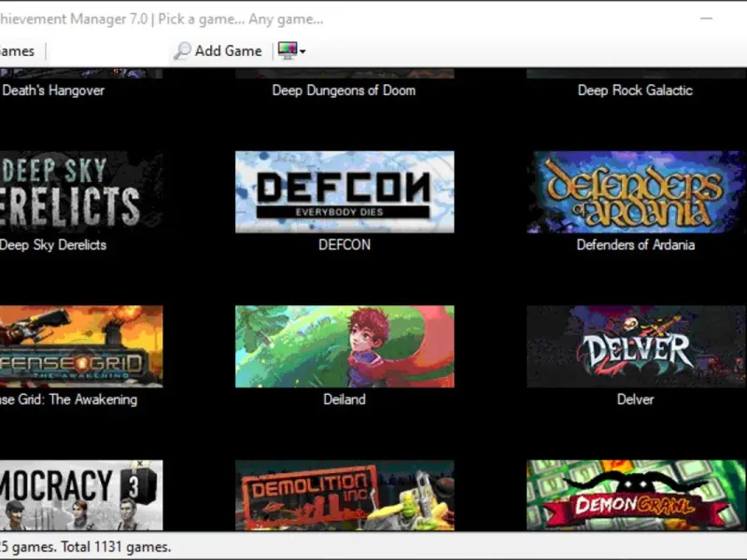Select the Democracy 3 thumbnail
Image resolution: width=747 pixels, height=560 pixels.
point(81,495)
